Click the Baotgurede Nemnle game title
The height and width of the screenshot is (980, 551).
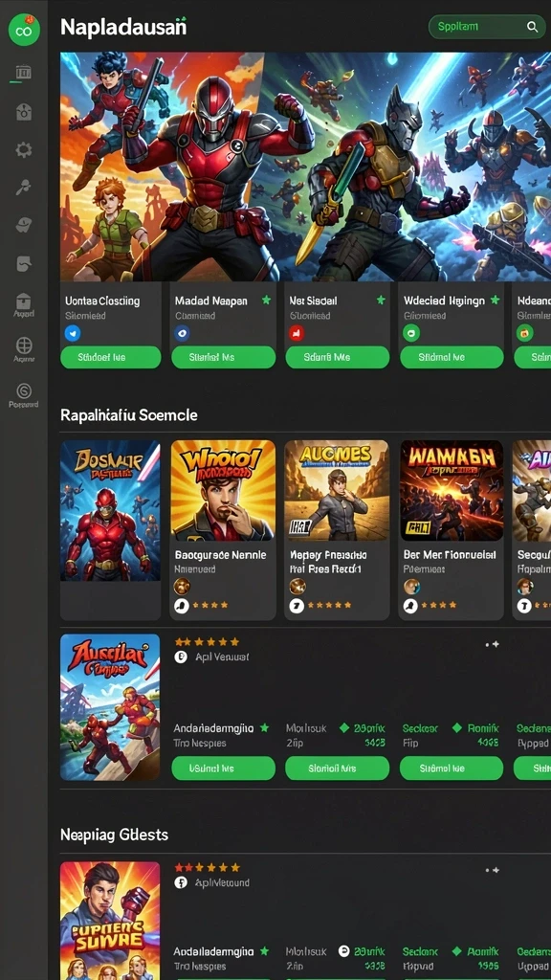click(221, 555)
